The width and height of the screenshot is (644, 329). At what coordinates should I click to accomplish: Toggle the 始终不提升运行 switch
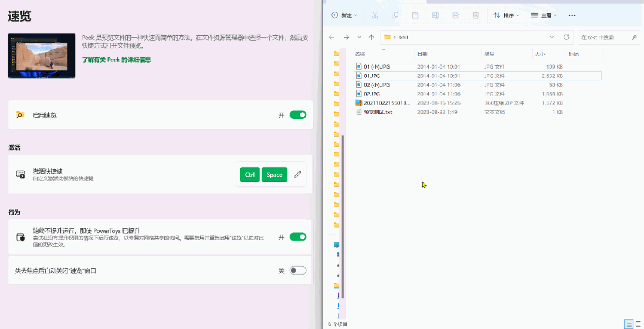click(298, 236)
